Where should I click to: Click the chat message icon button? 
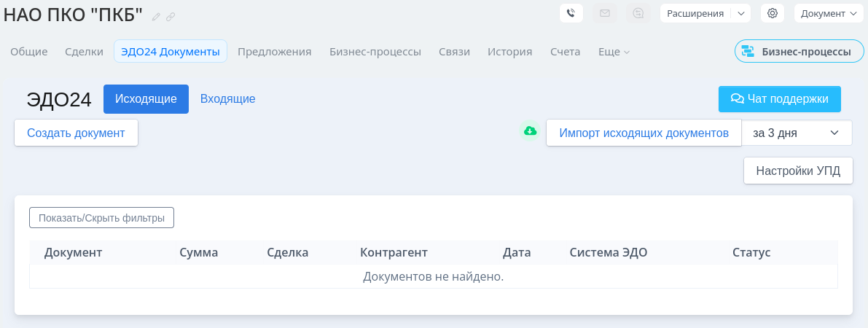[639, 13]
